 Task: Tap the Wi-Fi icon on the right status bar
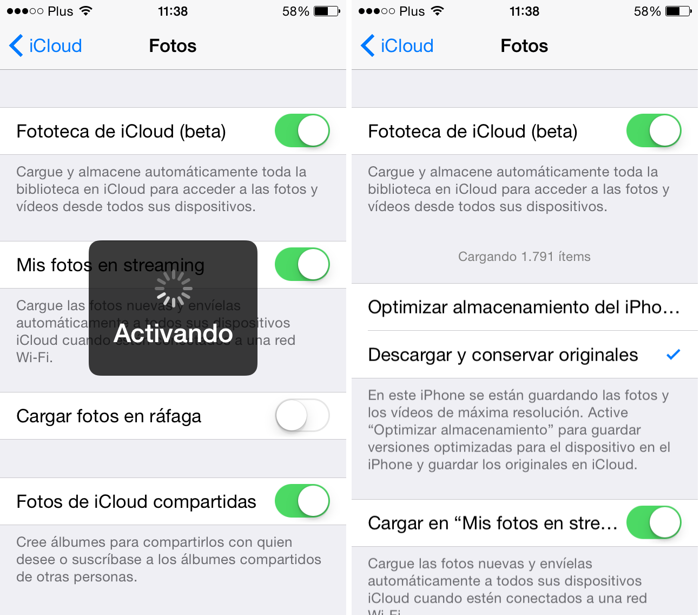point(438,11)
